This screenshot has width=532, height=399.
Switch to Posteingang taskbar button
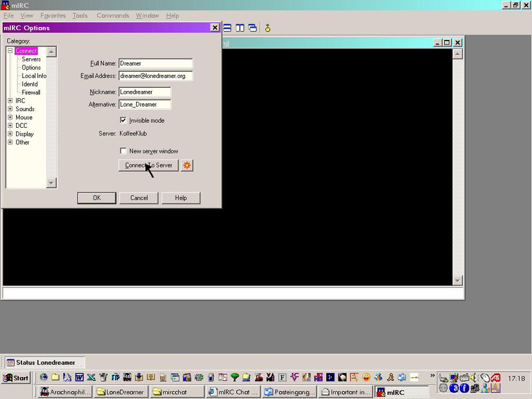[x=289, y=392]
